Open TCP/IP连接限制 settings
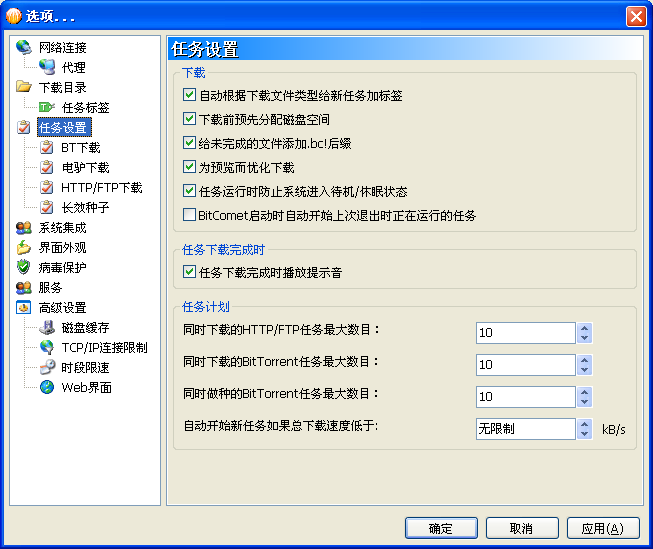The width and height of the screenshot is (653, 549). (x=105, y=347)
